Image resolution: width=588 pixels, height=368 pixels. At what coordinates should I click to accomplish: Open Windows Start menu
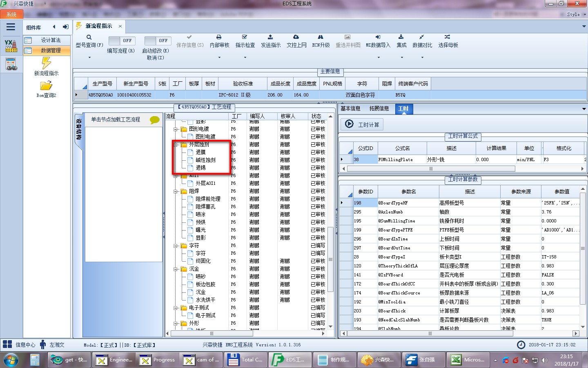click(x=11, y=360)
